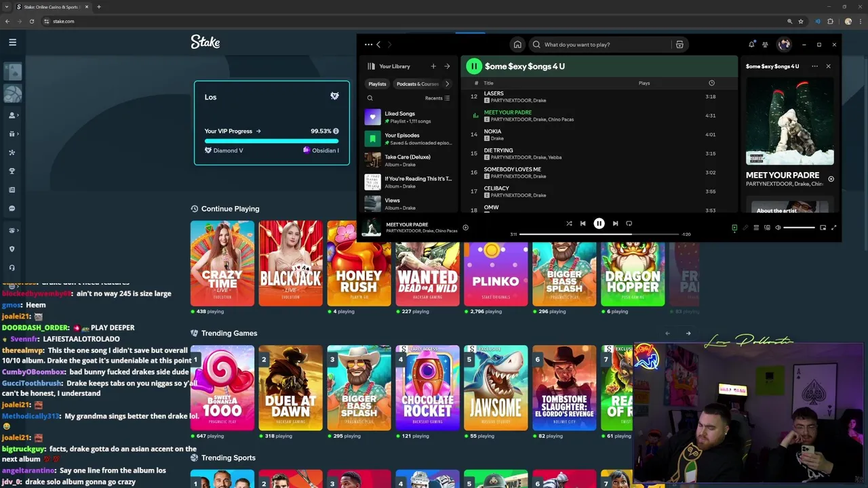
Task: Open the Honey Rush game card
Action: [359, 263]
